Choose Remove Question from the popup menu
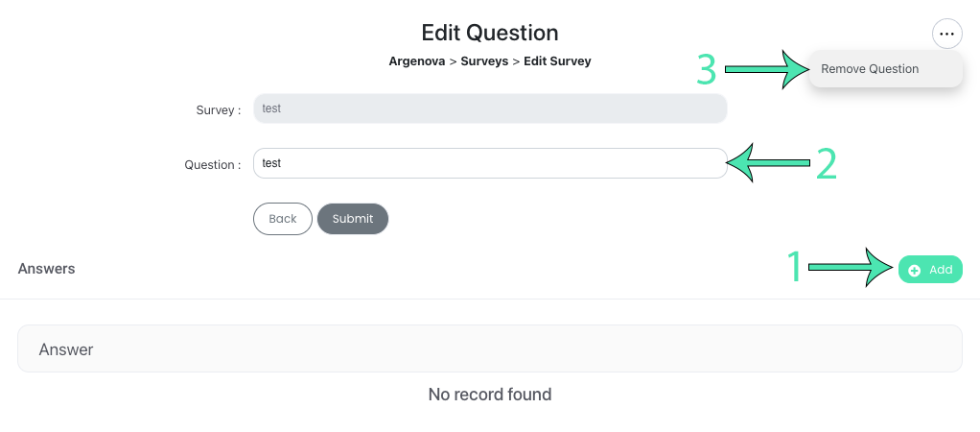This screenshot has width=980, height=432. (870, 69)
